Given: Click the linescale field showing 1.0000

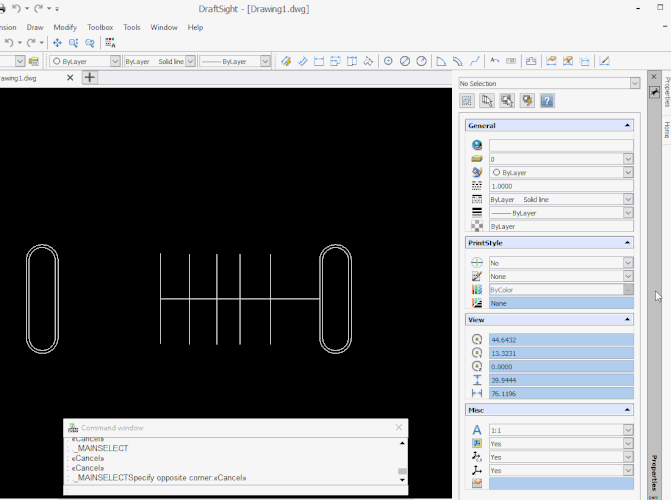Looking at the screenshot, I should coord(561,186).
